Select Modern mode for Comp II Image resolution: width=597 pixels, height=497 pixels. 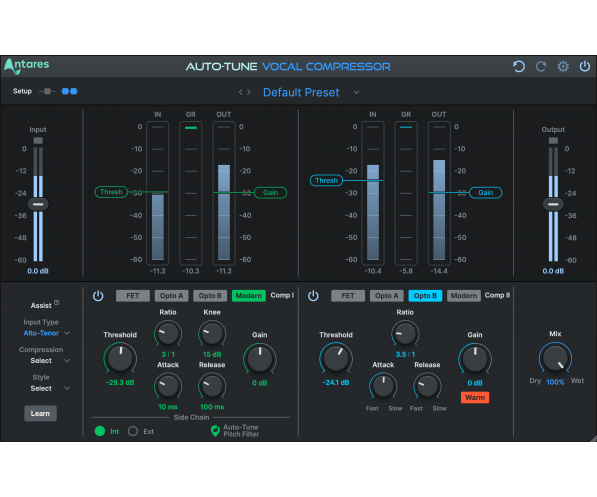coord(464,296)
